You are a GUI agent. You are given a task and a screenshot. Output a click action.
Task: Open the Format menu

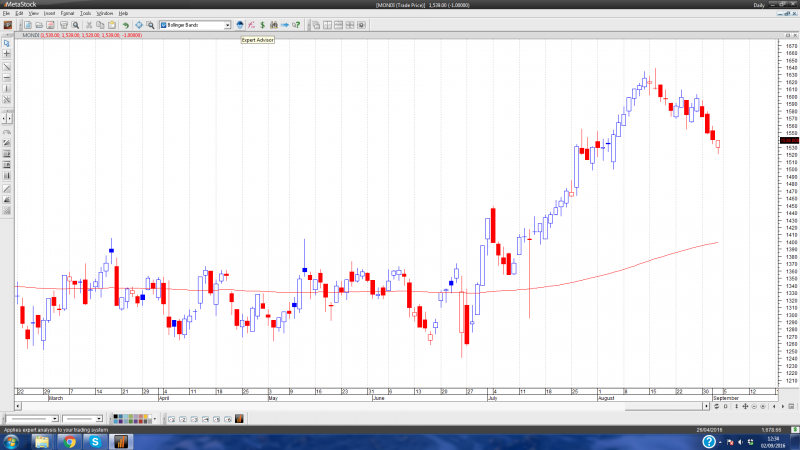pos(67,13)
